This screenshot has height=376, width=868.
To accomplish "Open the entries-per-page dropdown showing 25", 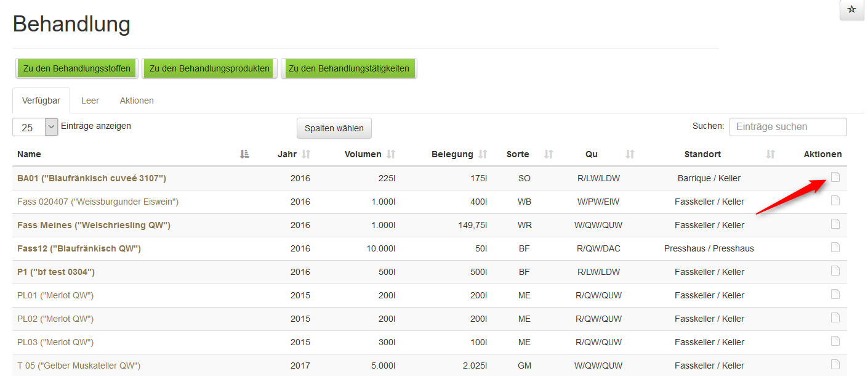I will [35, 128].
